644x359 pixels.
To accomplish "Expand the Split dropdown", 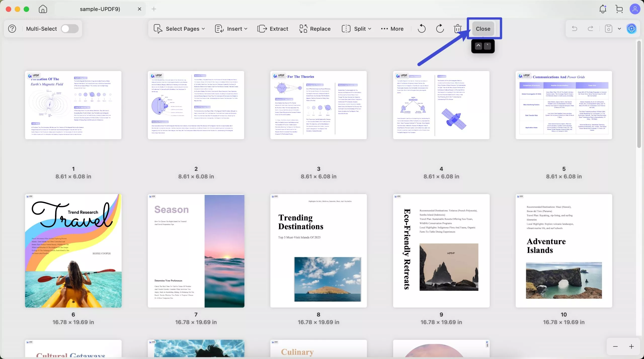I will (x=356, y=29).
